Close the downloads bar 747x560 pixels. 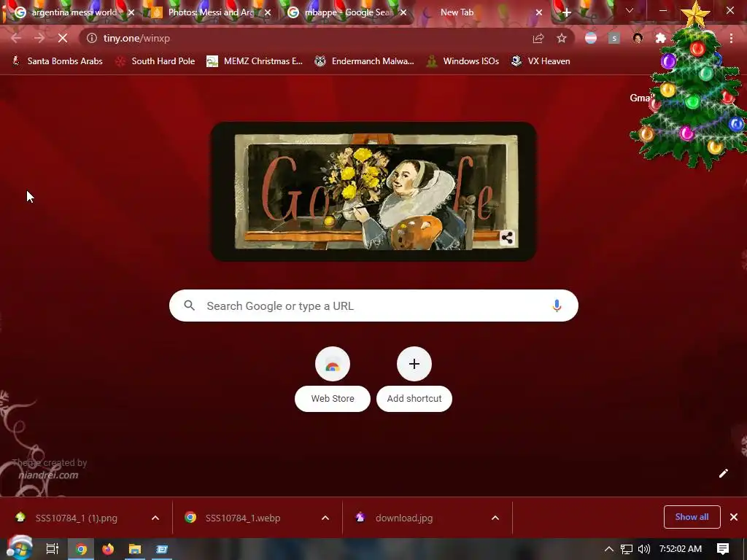[x=734, y=517]
